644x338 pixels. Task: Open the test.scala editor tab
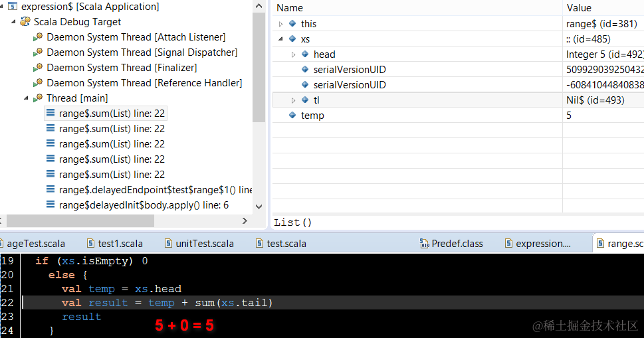coord(286,244)
